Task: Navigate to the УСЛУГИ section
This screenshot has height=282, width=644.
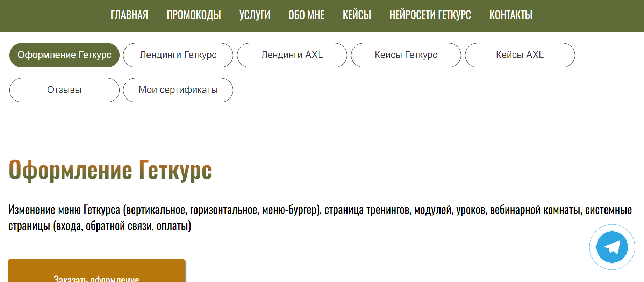Action: [x=255, y=15]
